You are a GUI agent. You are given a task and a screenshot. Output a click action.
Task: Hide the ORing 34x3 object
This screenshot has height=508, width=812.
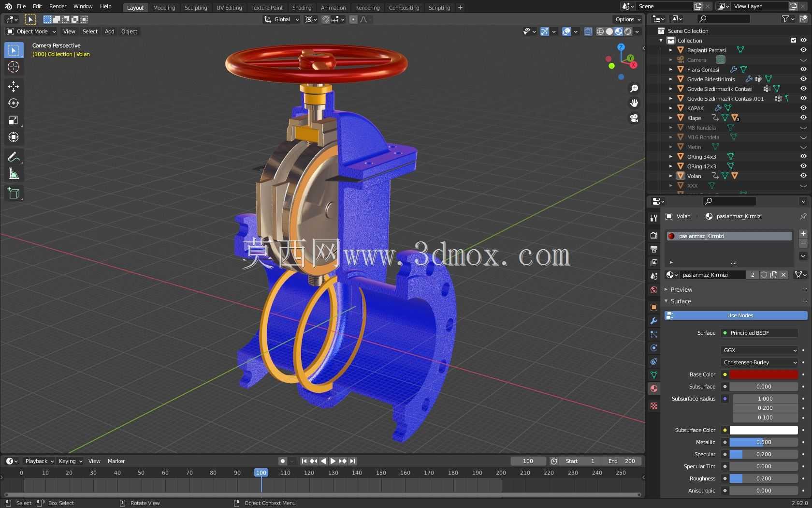pos(803,156)
